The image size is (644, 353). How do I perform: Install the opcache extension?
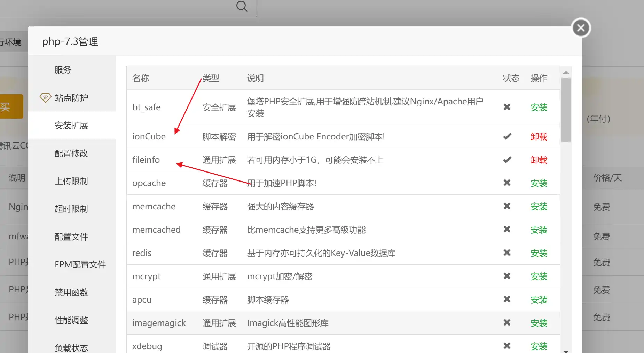click(x=539, y=183)
